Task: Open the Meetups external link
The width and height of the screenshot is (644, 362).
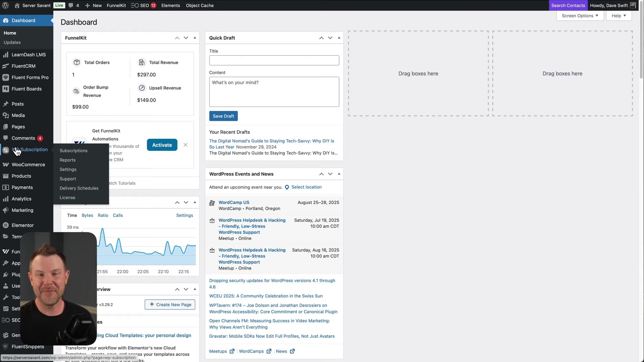Action: click(222, 351)
